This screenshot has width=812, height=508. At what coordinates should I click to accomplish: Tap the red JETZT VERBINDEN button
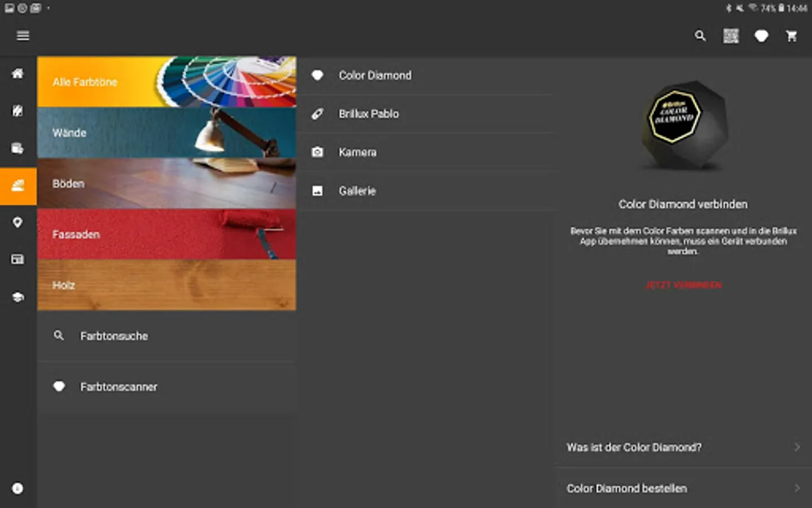(x=683, y=285)
